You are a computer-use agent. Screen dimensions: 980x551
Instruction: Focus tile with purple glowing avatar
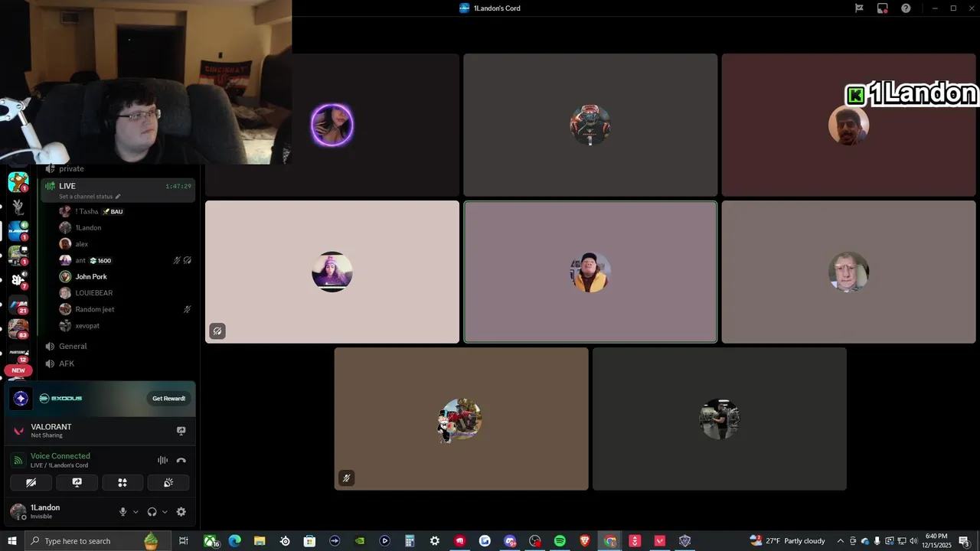coord(332,125)
